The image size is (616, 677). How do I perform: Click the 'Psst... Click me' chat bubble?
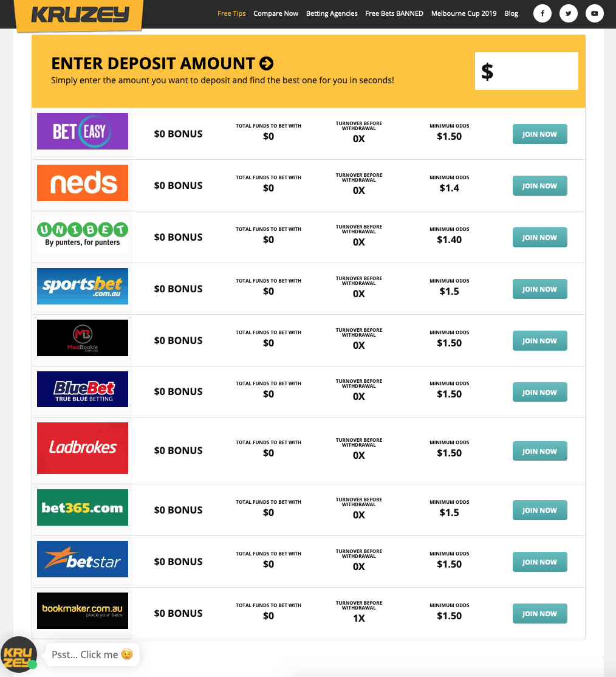coord(92,655)
